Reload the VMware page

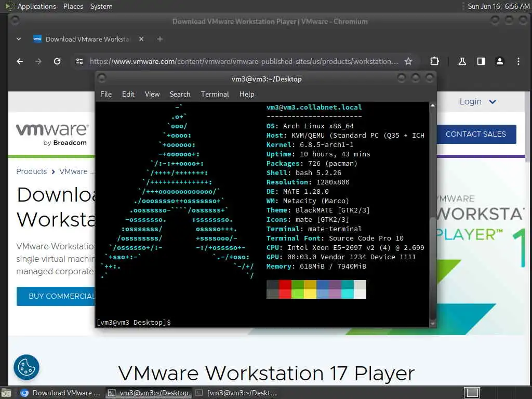[x=57, y=61]
